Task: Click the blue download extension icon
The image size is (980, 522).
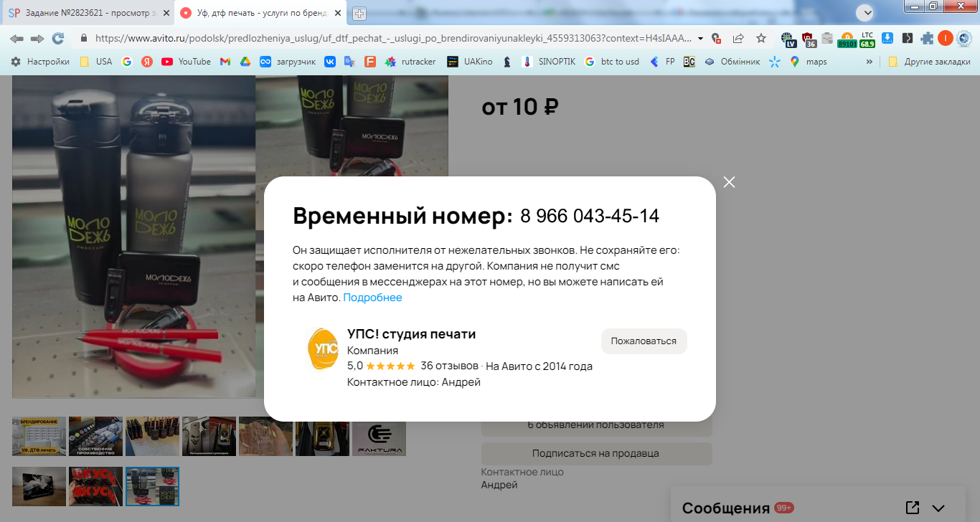Action: 887,38
